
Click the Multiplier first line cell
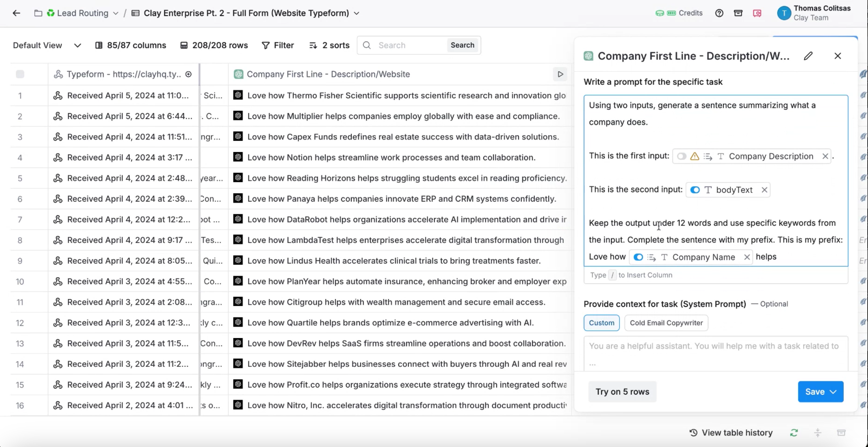[x=400, y=116]
